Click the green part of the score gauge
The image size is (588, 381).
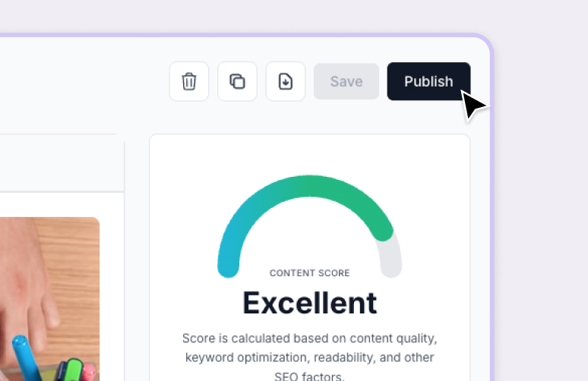click(x=327, y=189)
